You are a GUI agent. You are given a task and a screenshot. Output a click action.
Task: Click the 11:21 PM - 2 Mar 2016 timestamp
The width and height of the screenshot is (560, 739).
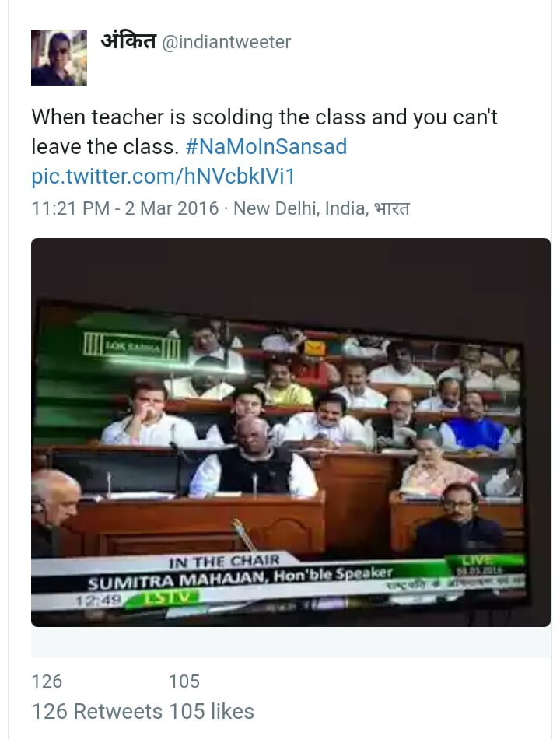coord(125,208)
